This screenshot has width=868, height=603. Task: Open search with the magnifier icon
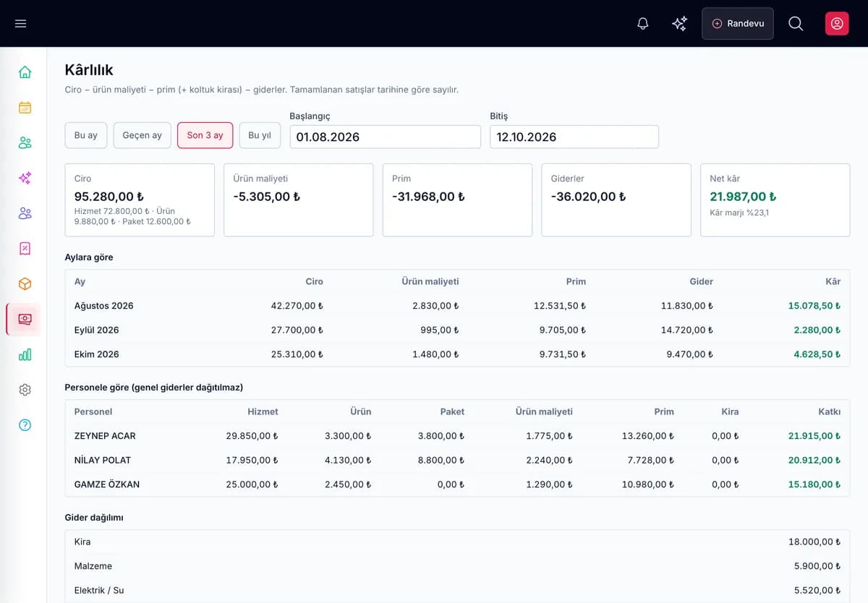pyautogui.click(x=796, y=24)
